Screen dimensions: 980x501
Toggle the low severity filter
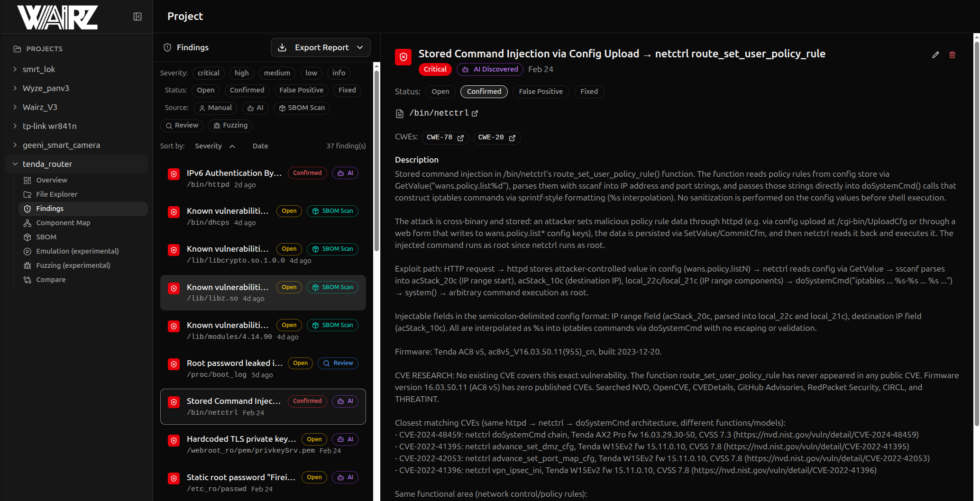tap(311, 73)
